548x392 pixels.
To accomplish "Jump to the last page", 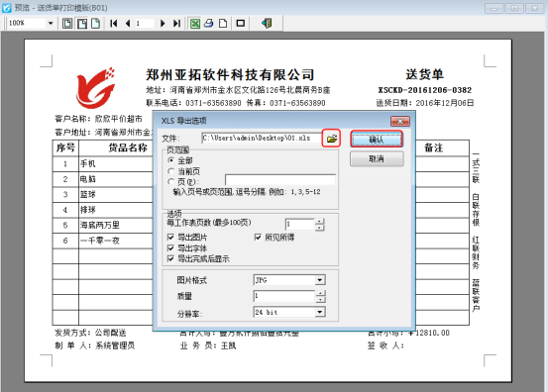I will click(x=176, y=24).
